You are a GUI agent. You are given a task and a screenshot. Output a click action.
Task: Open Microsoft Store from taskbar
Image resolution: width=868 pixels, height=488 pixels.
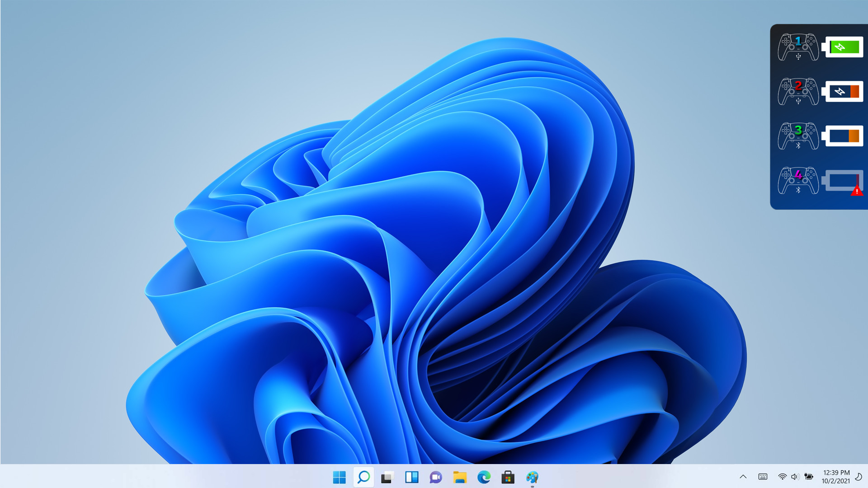pos(508,477)
